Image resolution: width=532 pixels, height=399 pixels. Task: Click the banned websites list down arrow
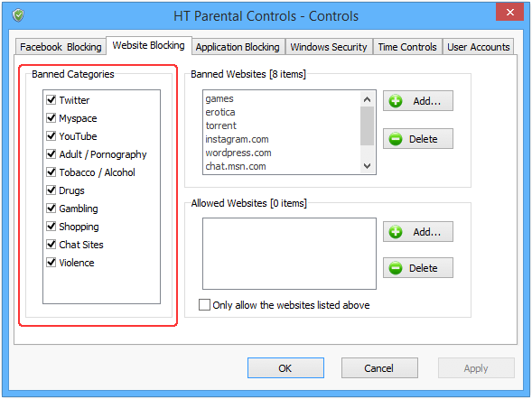point(367,166)
